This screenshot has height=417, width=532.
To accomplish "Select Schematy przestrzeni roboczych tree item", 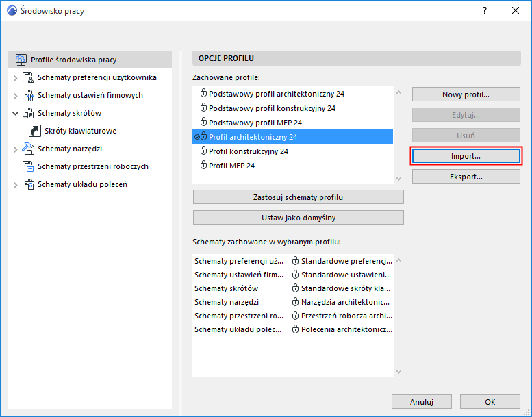I will point(93,166).
